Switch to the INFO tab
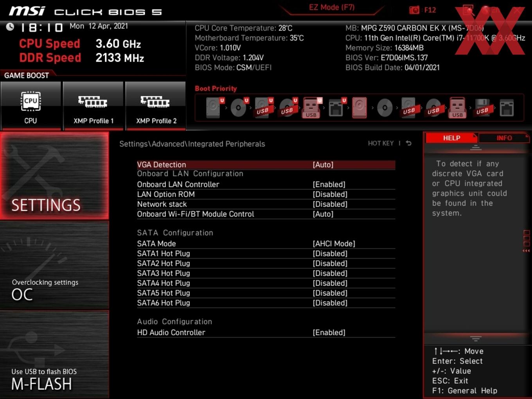This screenshot has width=532, height=399. (x=504, y=138)
